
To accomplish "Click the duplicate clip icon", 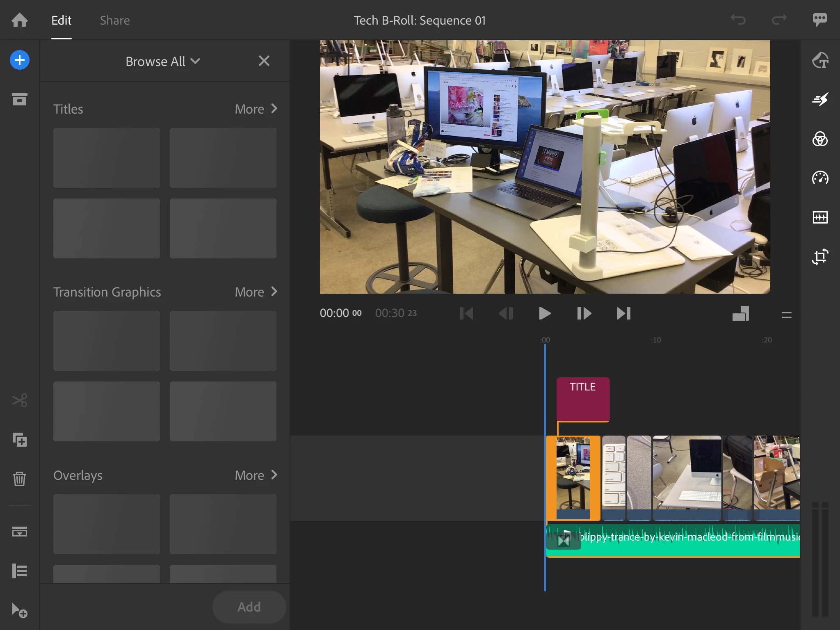I will 19,440.
